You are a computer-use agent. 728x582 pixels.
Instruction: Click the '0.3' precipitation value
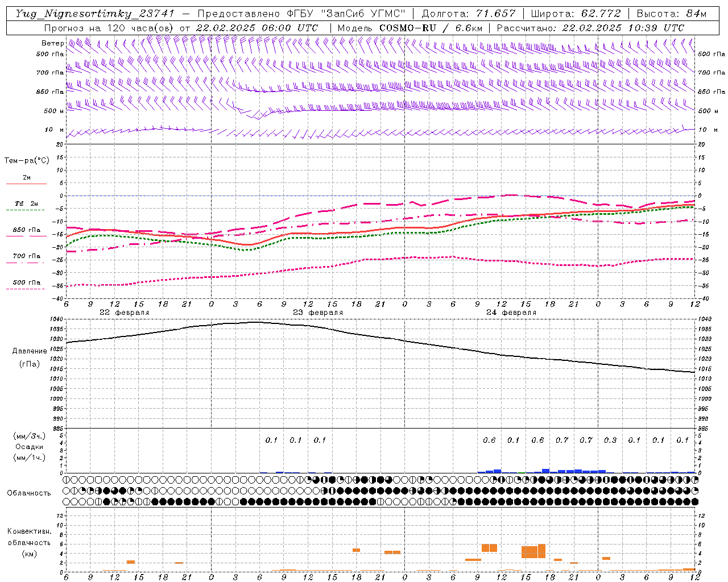pos(610,440)
